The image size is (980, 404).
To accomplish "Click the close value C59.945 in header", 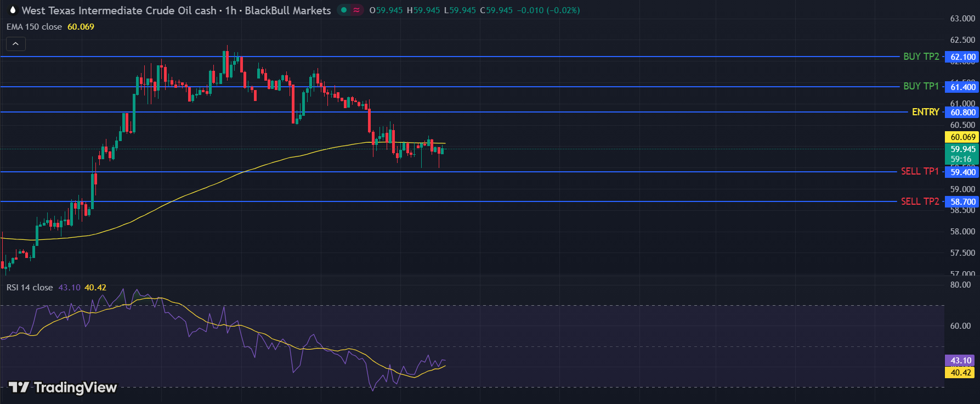I will coord(496,10).
